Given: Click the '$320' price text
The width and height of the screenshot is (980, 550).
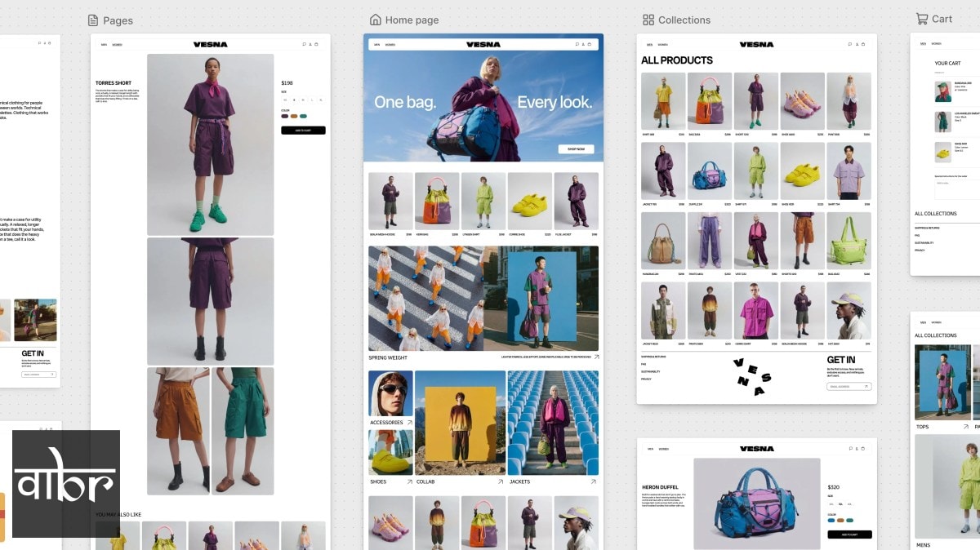Looking at the screenshot, I should click(x=834, y=487).
